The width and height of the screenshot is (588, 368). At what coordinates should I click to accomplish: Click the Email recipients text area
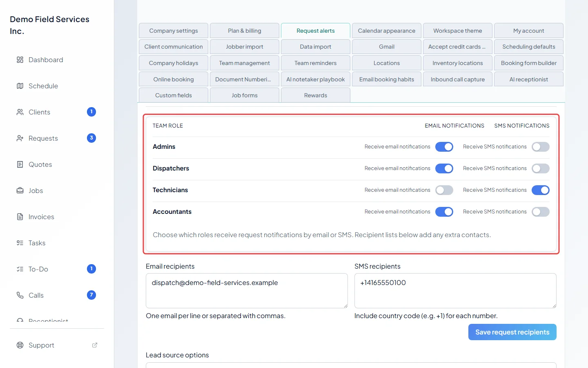247,291
